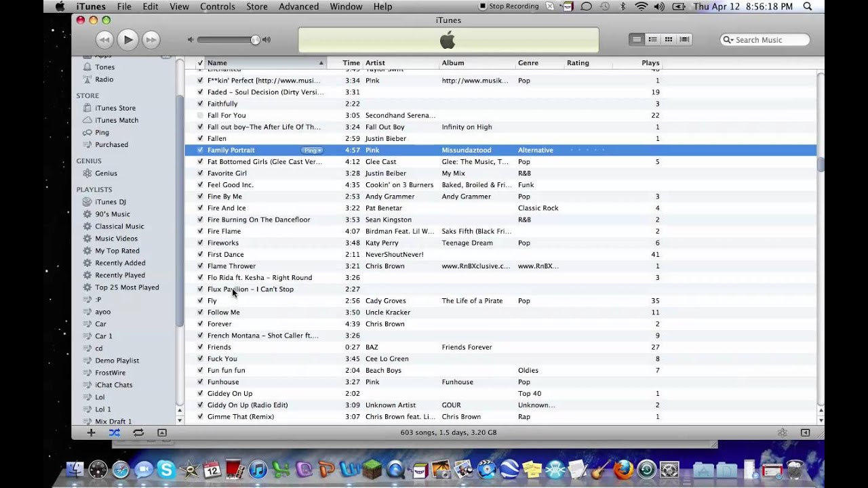This screenshot has height=488, width=868.
Task: Open Skype from the Dock
Action: (166, 469)
